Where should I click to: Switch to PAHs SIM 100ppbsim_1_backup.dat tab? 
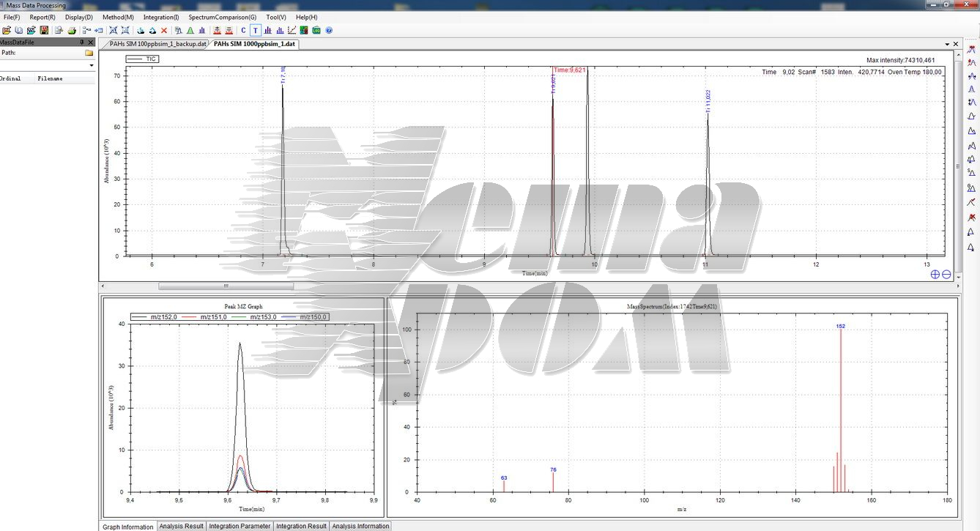tap(157, 44)
